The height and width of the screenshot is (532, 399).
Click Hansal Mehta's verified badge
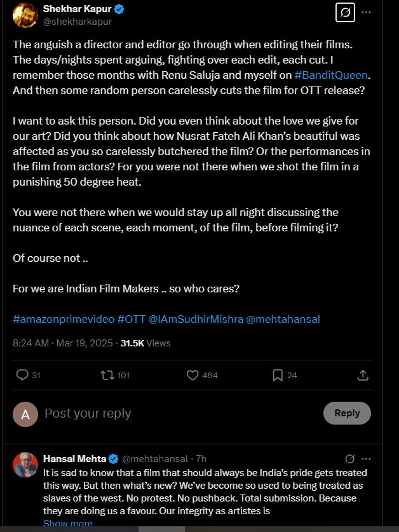pos(114,459)
